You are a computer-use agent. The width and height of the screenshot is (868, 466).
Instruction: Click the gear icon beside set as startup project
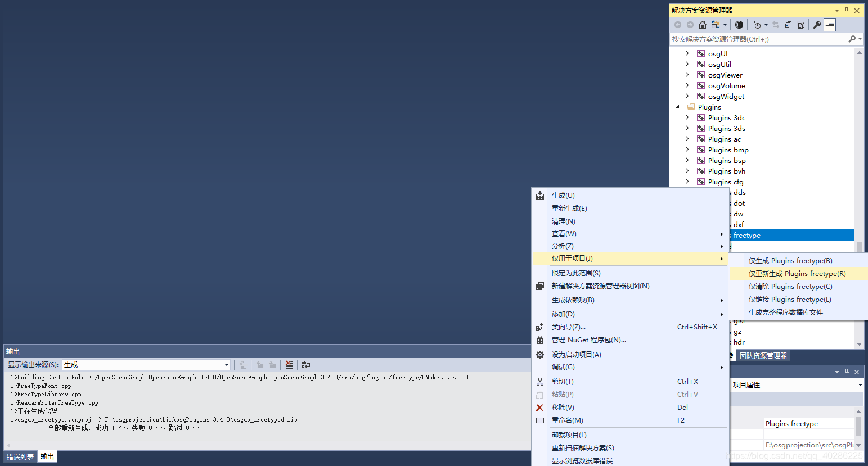540,355
